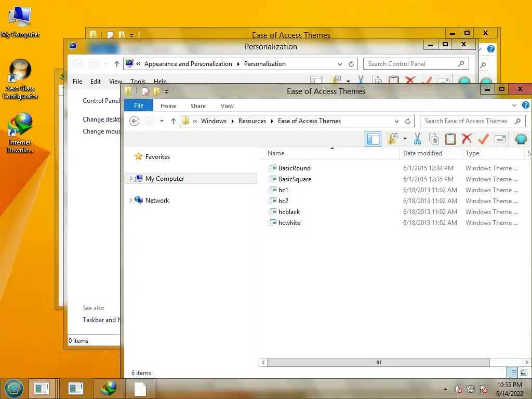This screenshot has height=399, width=532.
Task: Click the scroll left arrow
Action: coord(263,362)
